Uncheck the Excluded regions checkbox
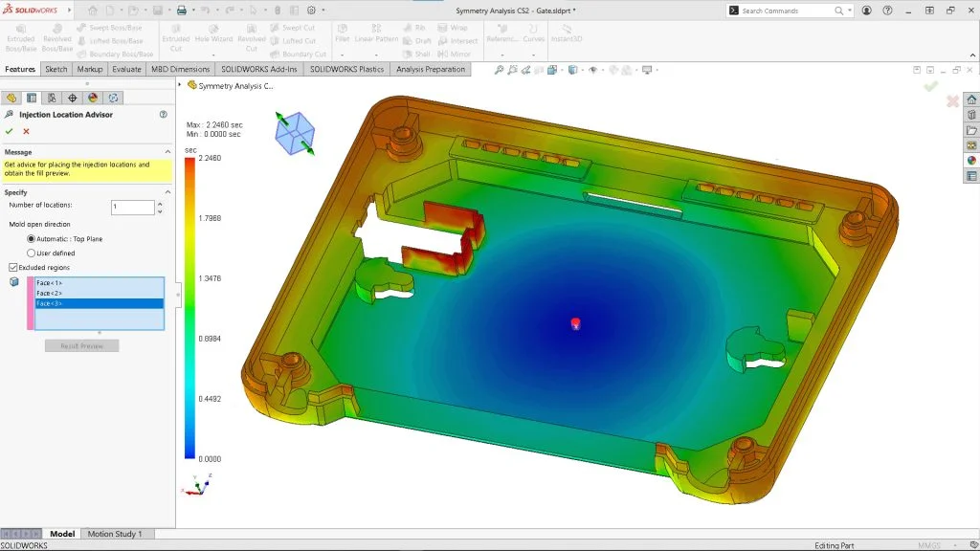 (x=13, y=267)
